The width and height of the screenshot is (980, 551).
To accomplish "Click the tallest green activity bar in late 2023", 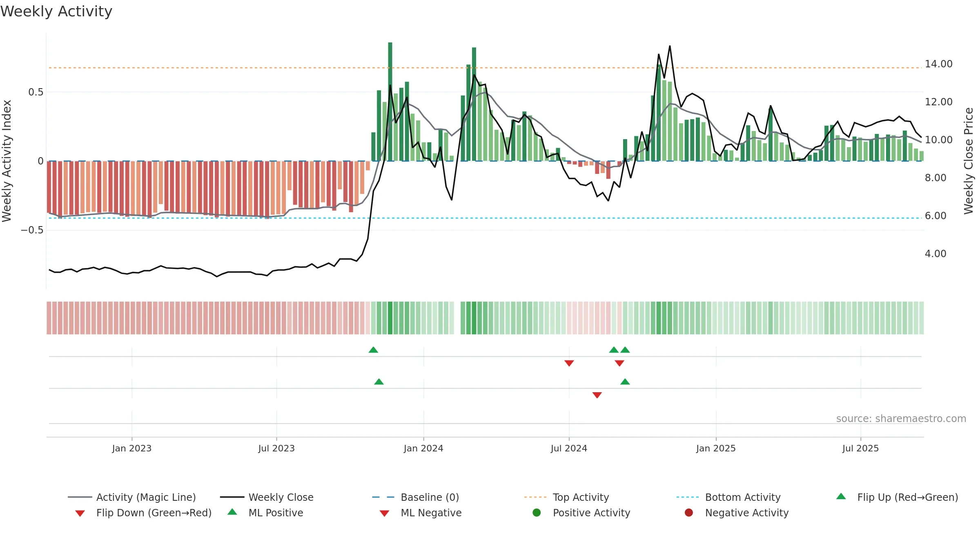I will click(390, 102).
